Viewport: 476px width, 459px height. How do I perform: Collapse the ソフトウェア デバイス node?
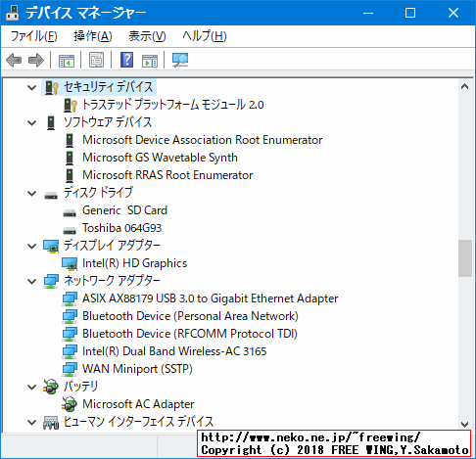[x=31, y=123]
